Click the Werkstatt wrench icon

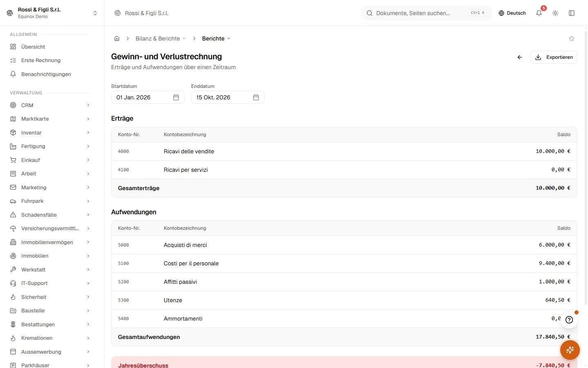[13, 269]
